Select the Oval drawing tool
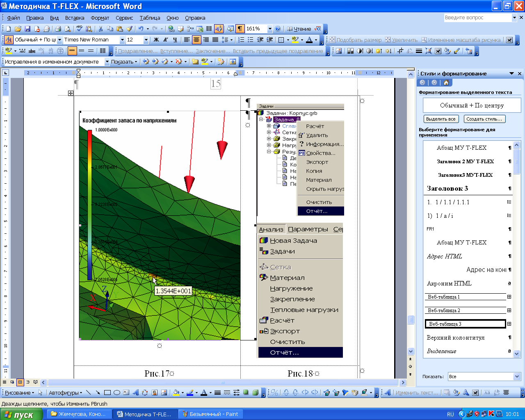Image resolution: width=525 pixels, height=420 pixels. coord(116,393)
